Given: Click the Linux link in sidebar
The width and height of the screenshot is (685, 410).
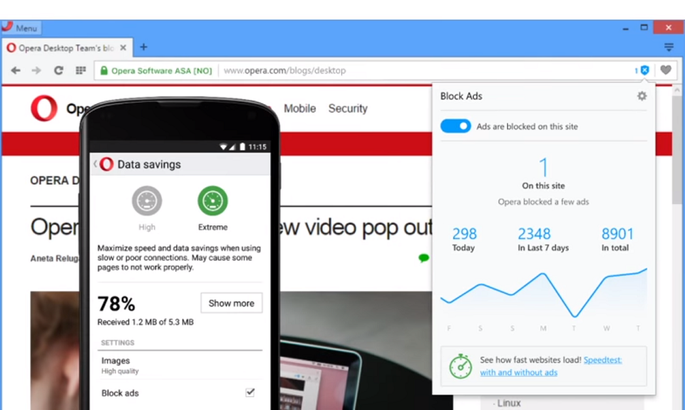Looking at the screenshot, I should click(509, 403).
